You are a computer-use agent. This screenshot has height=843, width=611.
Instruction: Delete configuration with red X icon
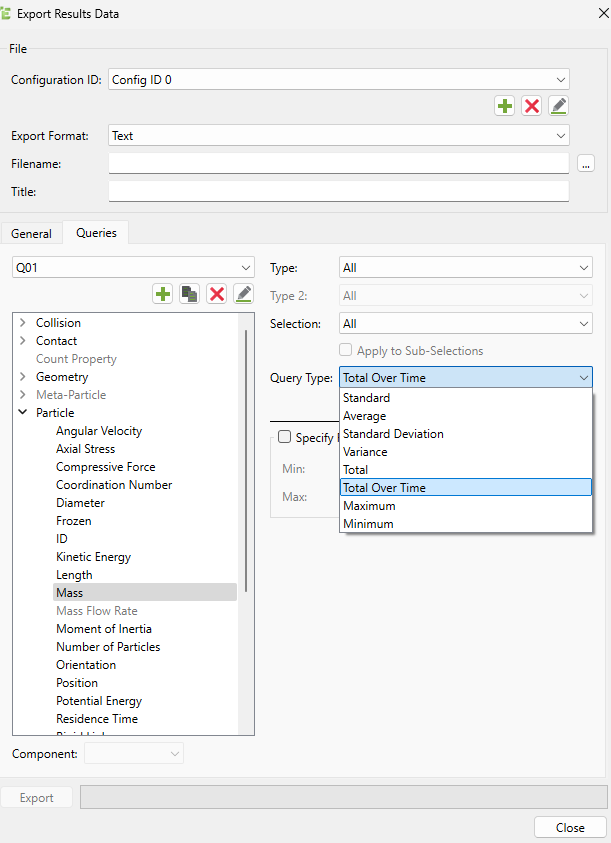point(531,106)
